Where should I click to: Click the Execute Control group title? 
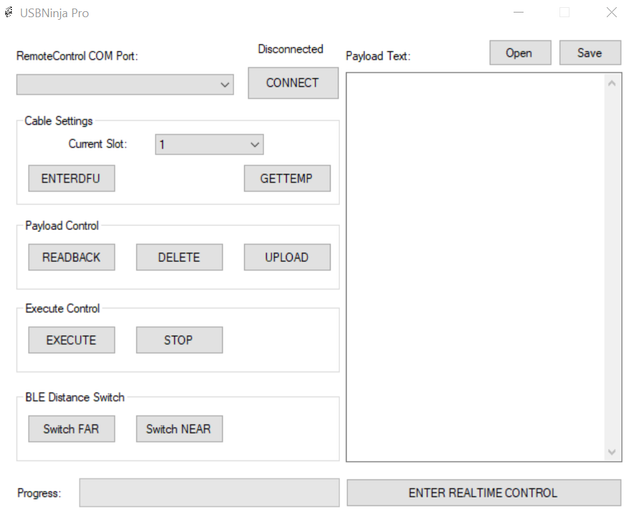coord(62,309)
